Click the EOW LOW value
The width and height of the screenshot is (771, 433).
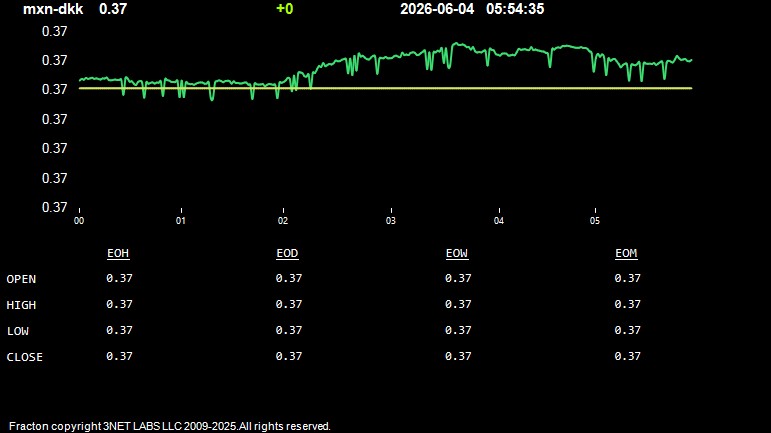[x=458, y=330]
